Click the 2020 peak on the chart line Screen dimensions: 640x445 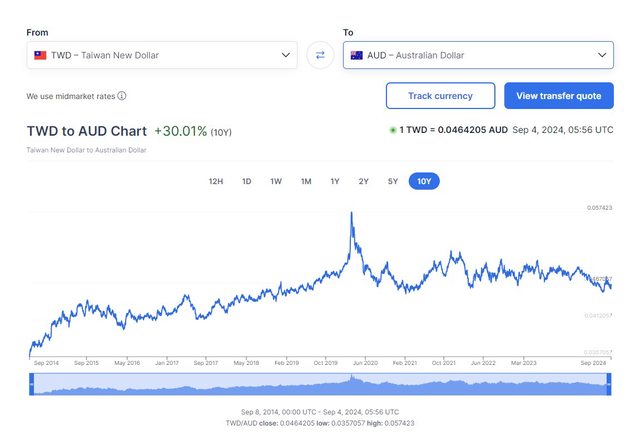click(x=352, y=213)
